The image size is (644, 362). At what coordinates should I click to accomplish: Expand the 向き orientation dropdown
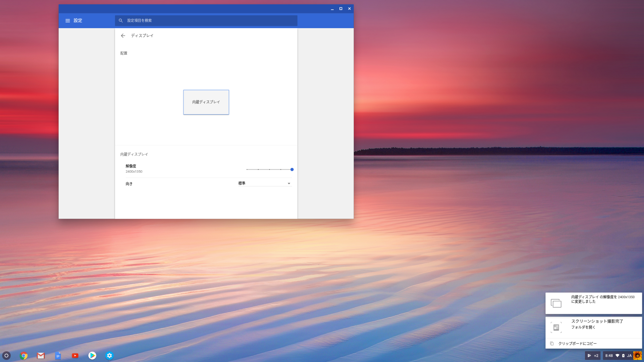click(265, 183)
